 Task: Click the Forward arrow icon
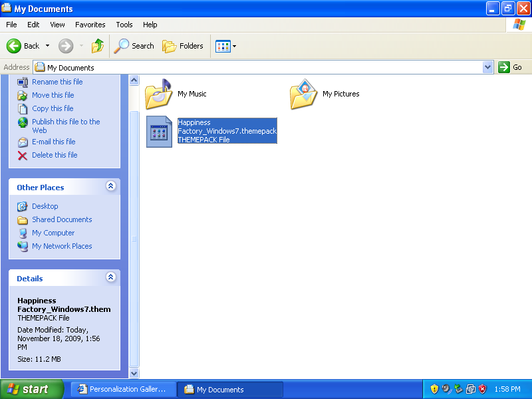[66, 46]
